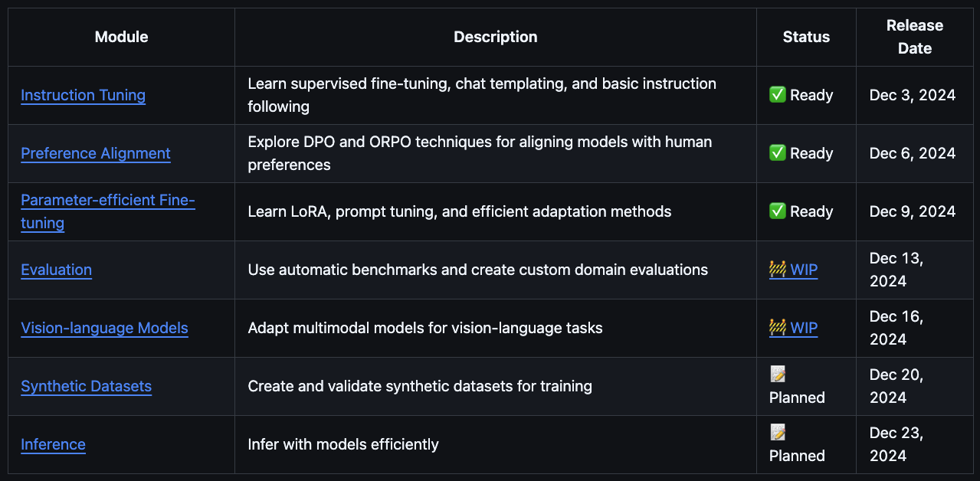Click the Description column header
This screenshot has width=980, height=481.
495,37
